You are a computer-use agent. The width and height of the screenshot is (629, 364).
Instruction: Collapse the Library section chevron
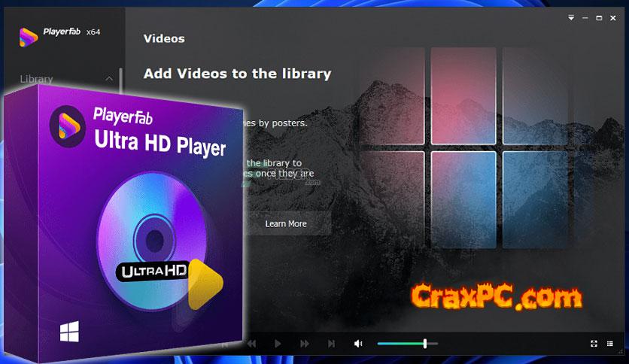(109, 79)
